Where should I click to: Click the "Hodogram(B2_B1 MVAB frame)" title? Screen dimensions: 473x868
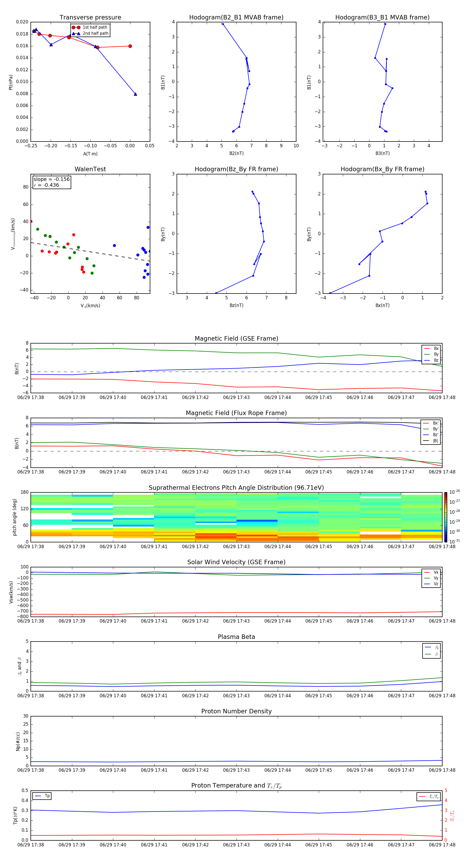[236, 18]
